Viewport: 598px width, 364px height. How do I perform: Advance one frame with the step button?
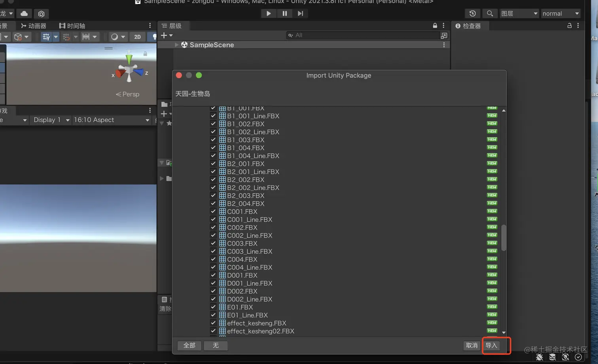(x=301, y=13)
